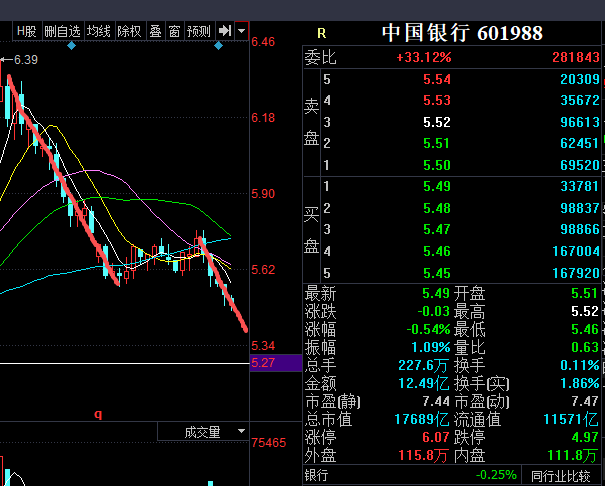Image resolution: width=605 pixels, height=486 pixels.
Task: Click sell level 4 price 5.53
Action: [437, 100]
